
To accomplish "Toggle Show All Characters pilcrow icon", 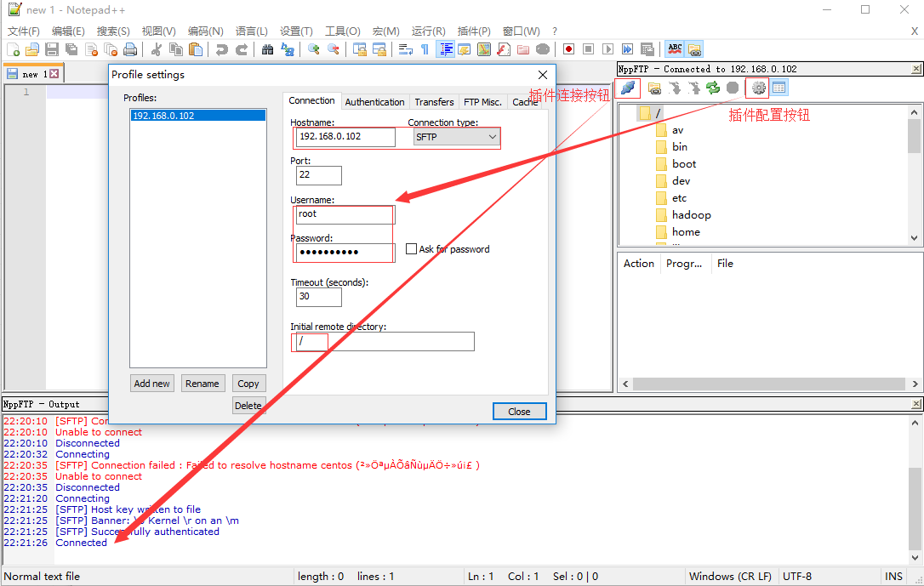I will pos(425,49).
